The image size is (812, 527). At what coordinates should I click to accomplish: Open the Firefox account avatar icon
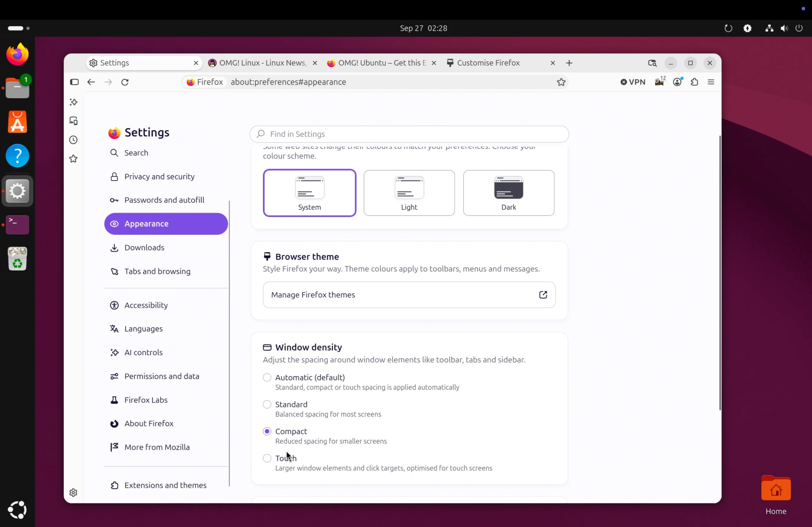click(x=678, y=82)
